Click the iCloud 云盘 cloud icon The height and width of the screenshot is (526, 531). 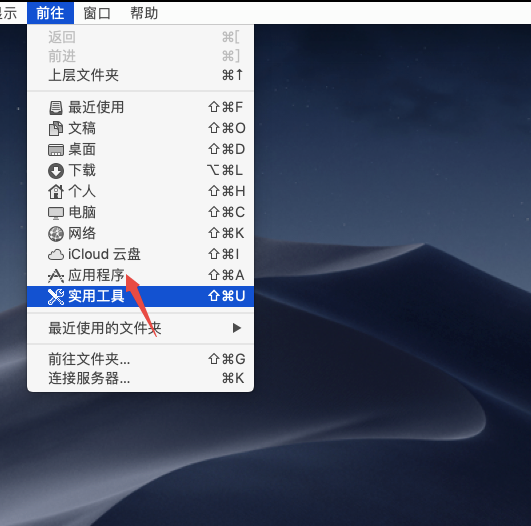[56, 255]
